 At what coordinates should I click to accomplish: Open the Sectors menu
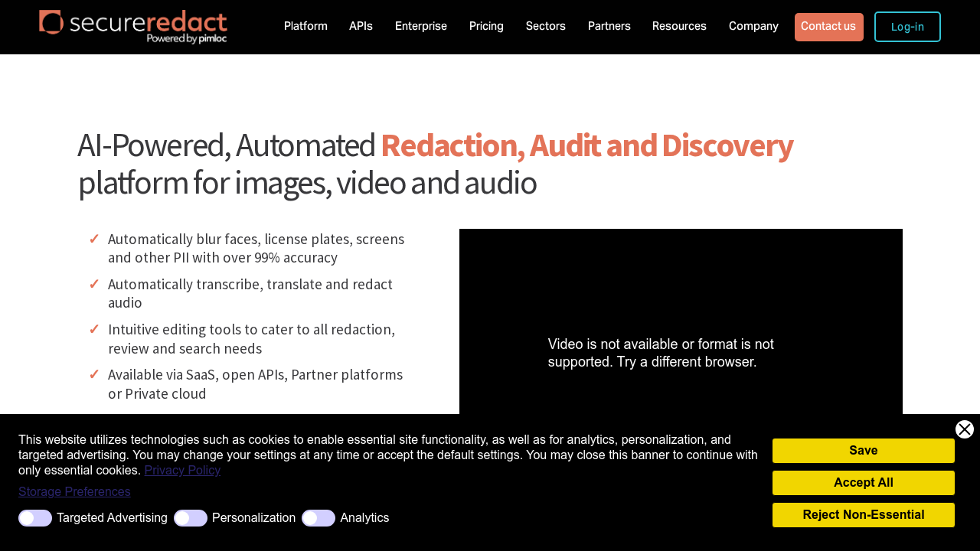pos(545,25)
